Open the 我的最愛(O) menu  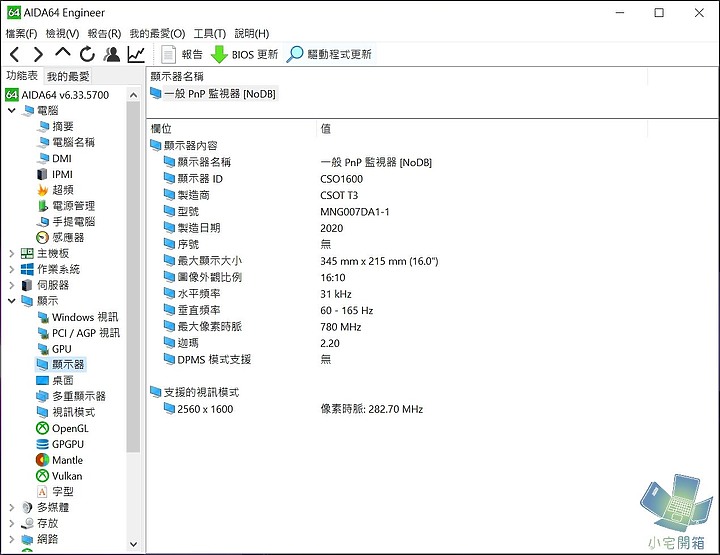click(x=157, y=34)
